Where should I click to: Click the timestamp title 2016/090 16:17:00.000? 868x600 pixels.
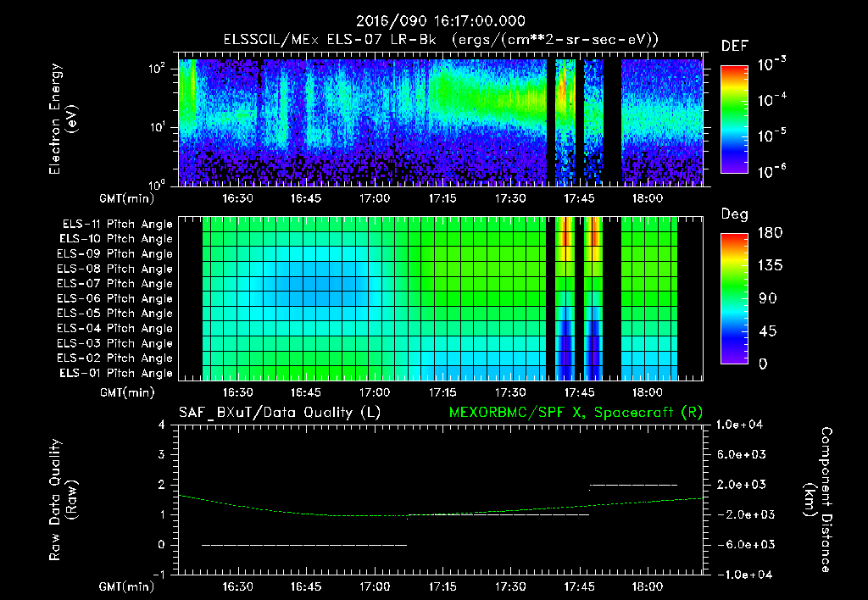[440, 21]
